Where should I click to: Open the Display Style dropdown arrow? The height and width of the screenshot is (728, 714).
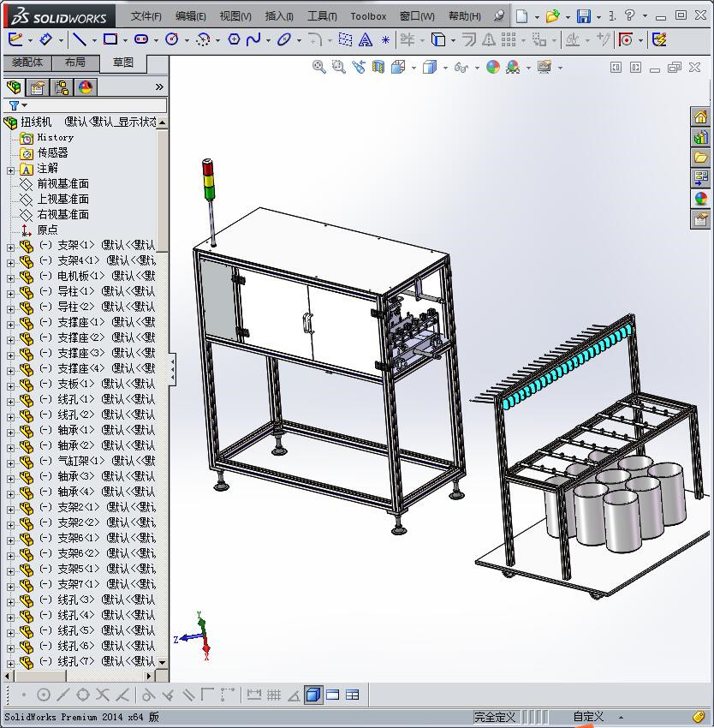(x=445, y=68)
